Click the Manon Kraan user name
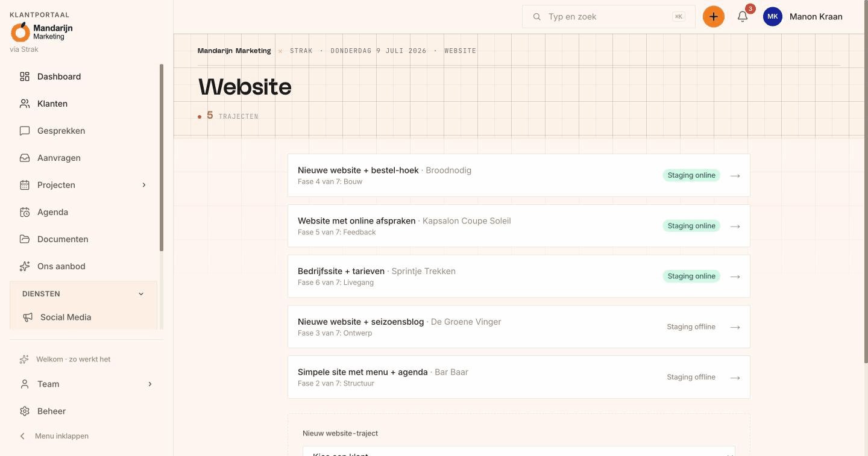Viewport: 868px width, 456px height. click(x=816, y=17)
